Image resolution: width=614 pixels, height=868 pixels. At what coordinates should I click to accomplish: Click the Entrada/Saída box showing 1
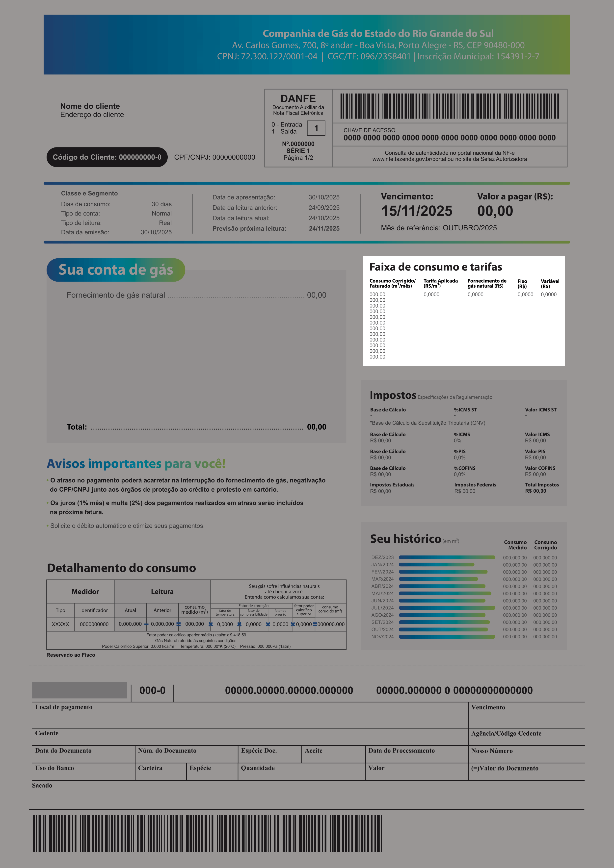point(316,128)
